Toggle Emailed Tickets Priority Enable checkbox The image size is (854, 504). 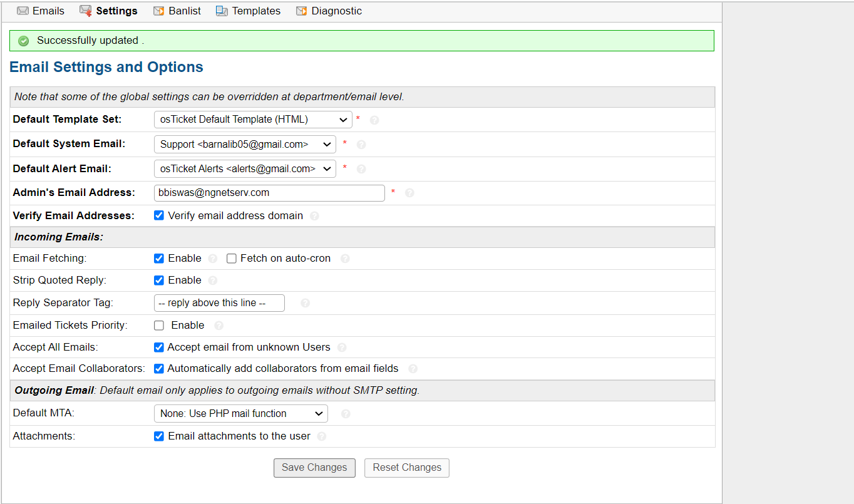coord(159,326)
